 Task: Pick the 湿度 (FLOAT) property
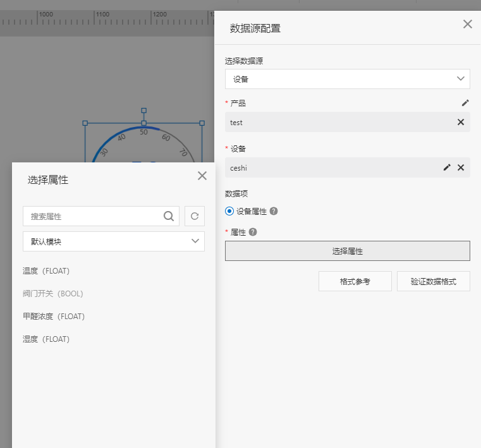click(46, 339)
